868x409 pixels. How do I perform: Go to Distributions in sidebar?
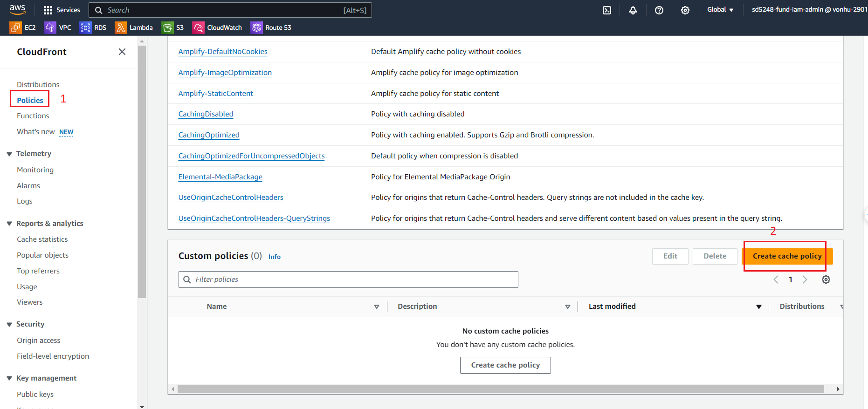click(38, 84)
